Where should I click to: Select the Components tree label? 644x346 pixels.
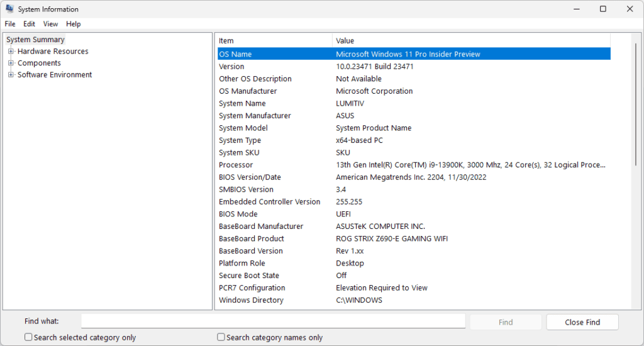[x=39, y=63]
